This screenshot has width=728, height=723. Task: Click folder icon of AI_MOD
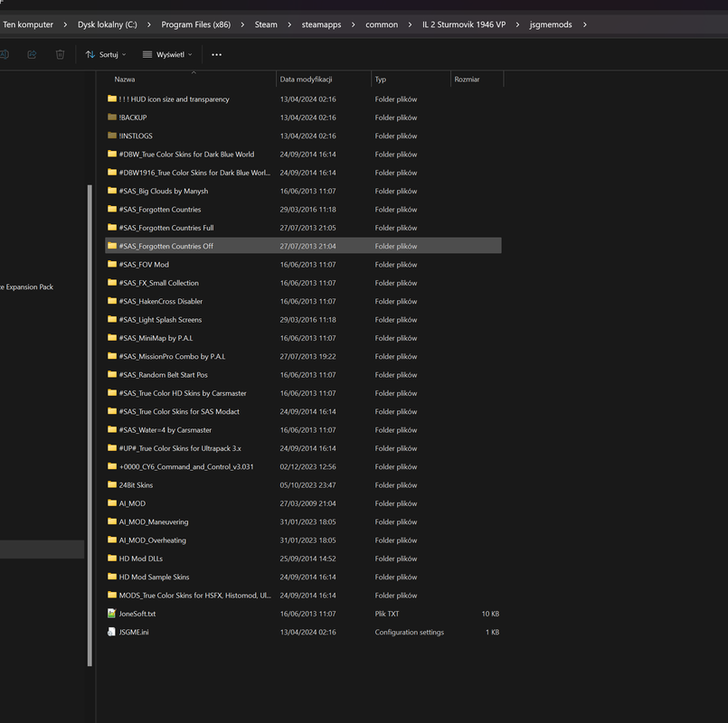[x=112, y=503]
